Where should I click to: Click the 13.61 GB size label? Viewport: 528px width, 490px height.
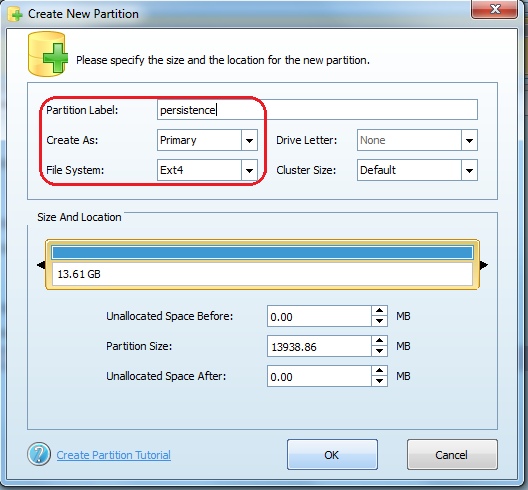point(79,274)
